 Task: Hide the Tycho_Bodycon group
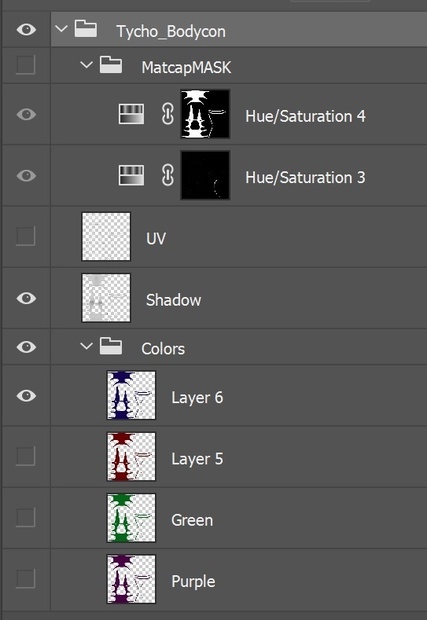coord(26,30)
